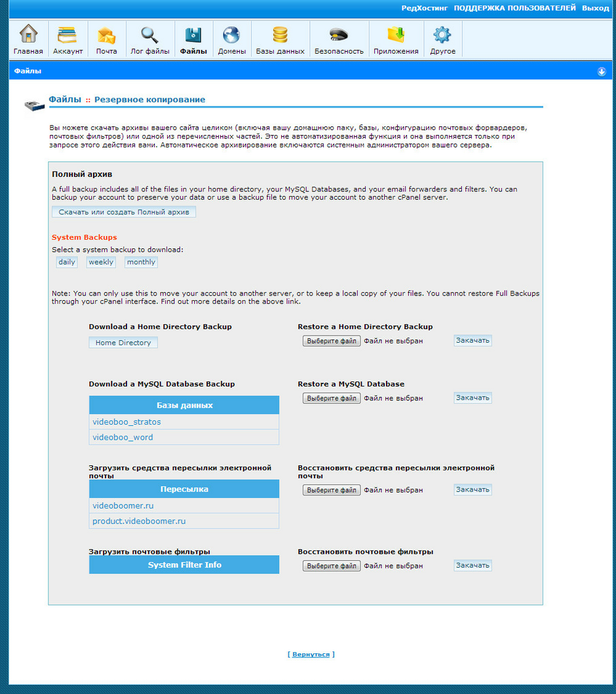The width and height of the screenshot is (616, 694).
Task: Click the System Backups heading
Action: tap(84, 237)
